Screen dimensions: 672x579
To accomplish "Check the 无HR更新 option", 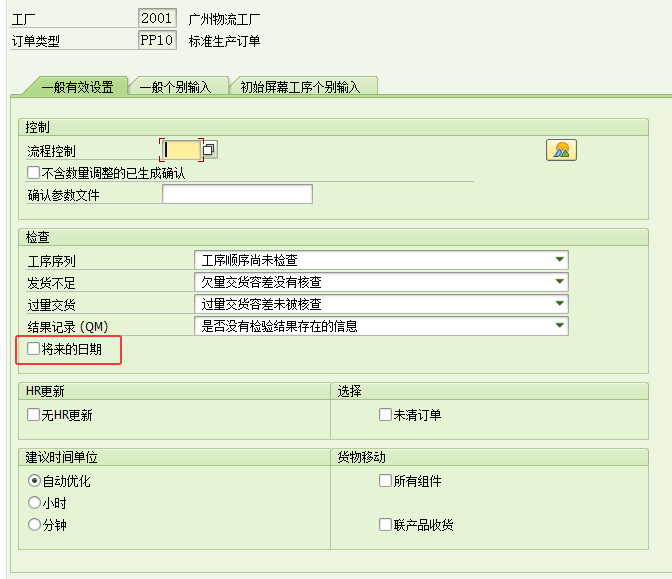I will pos(34,415).
